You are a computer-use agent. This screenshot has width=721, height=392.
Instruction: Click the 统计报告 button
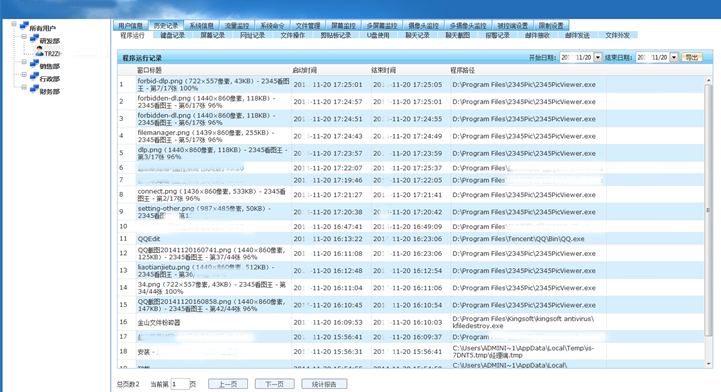point(324,384)
